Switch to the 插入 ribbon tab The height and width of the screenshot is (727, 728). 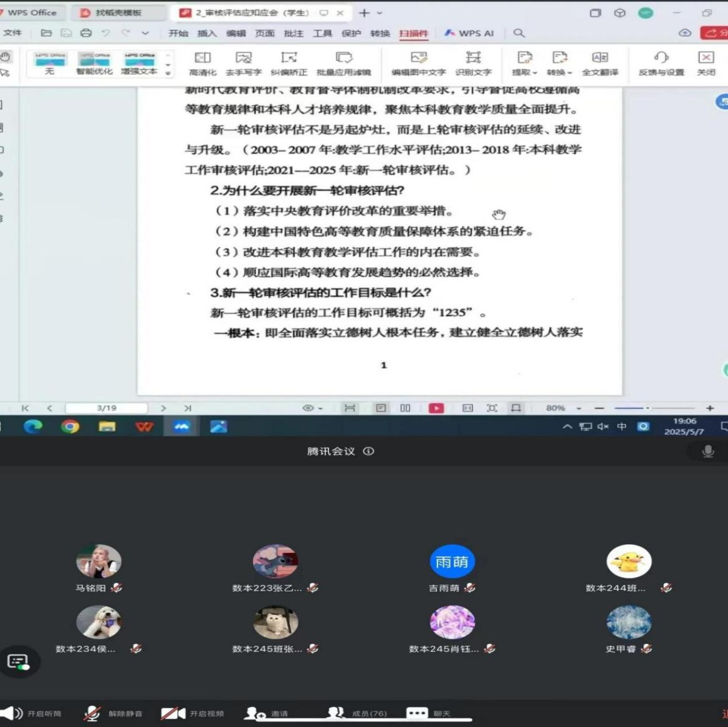(x=207, y=33)
